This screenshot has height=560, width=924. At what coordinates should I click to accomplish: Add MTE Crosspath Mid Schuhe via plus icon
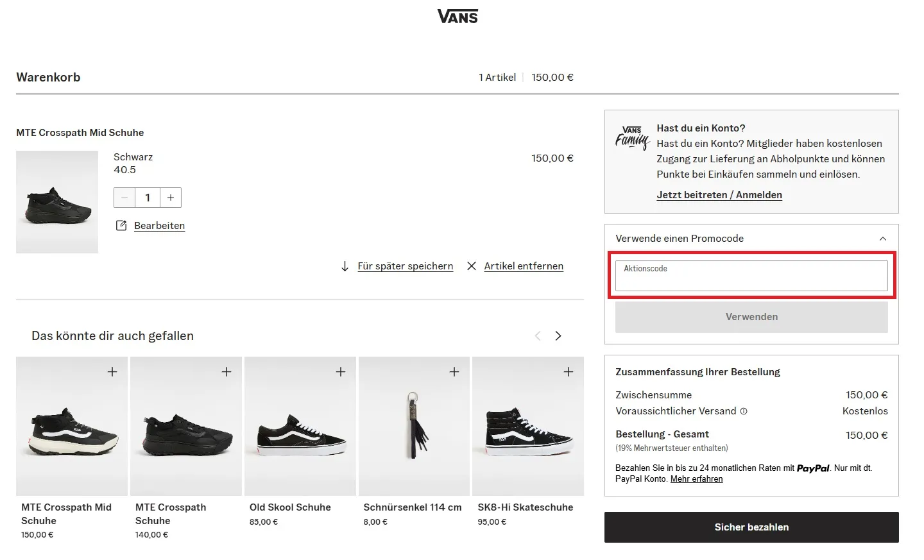[x=112, y=371]
